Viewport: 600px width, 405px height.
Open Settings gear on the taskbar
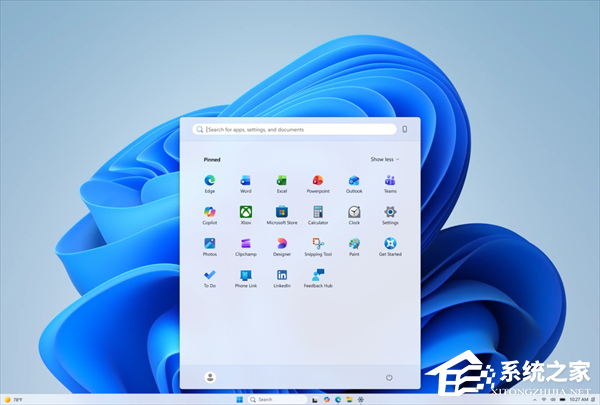(360, 400)
